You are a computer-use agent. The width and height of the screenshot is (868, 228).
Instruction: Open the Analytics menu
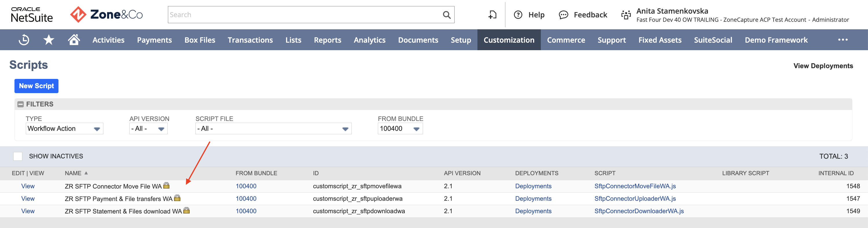point(370,40)
